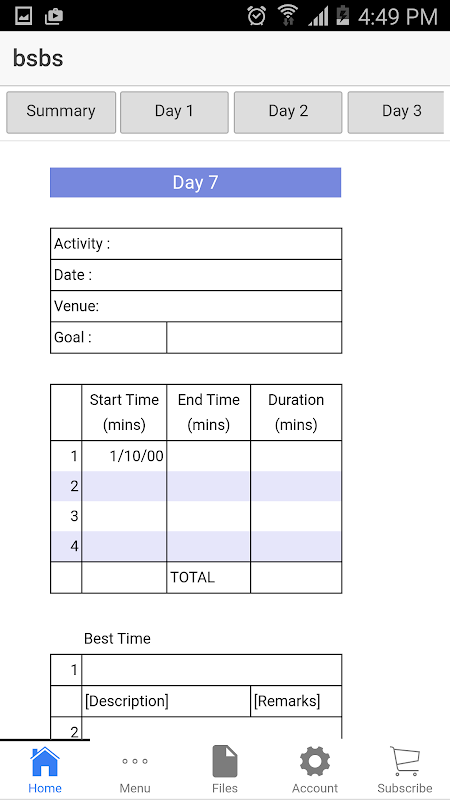
Task: Tap the Home icon in bottom navigation
Action: tap(45, 762)
